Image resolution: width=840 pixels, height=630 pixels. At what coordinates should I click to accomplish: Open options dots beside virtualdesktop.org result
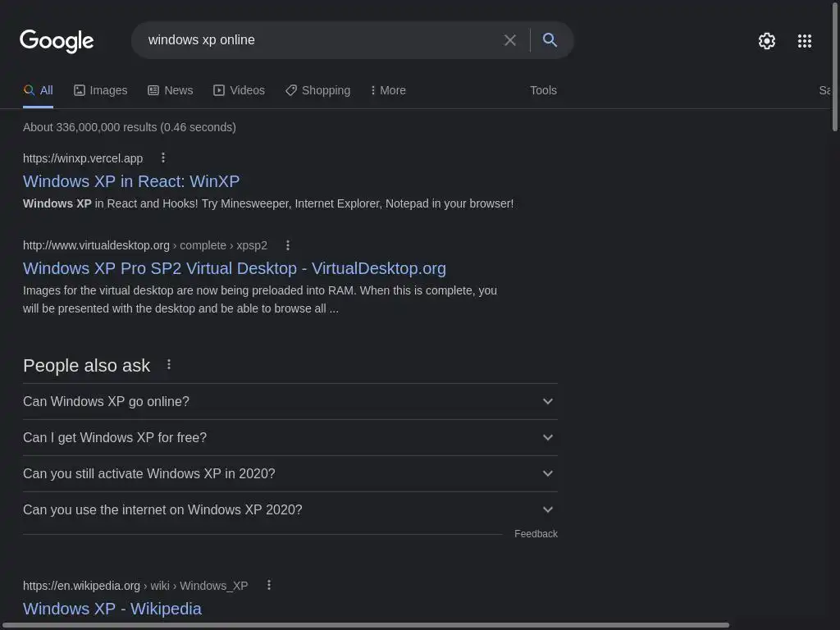(x=287, y=245)
